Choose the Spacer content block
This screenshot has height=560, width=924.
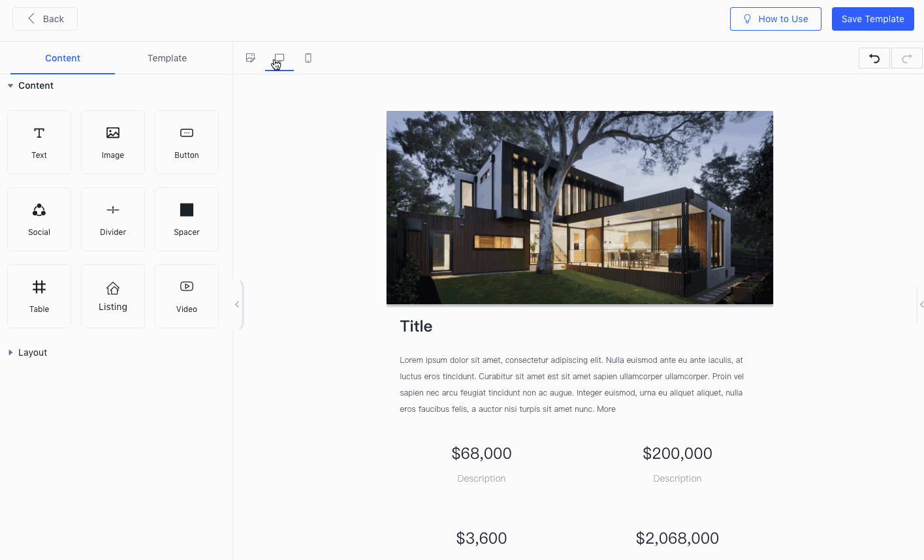click(187, 219)
